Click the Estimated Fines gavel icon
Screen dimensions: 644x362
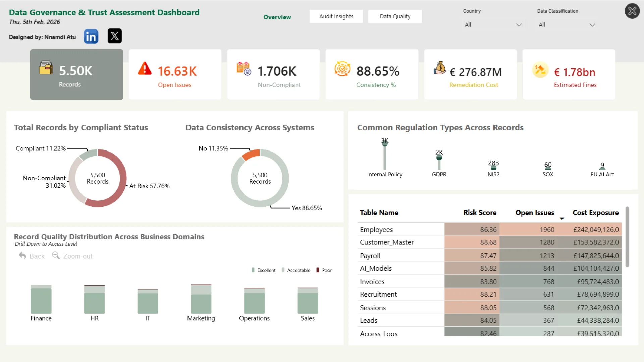click(540, 70)
